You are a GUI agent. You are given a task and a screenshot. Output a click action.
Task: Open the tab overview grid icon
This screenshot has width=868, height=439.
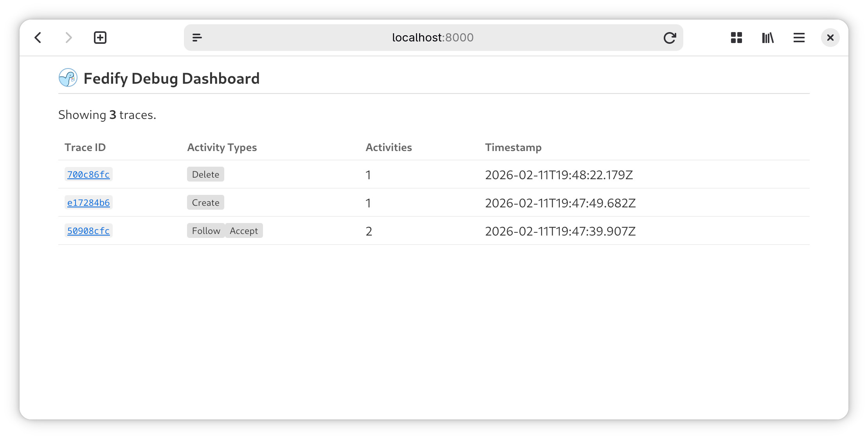pyautogui.click(x=737, y=38)
